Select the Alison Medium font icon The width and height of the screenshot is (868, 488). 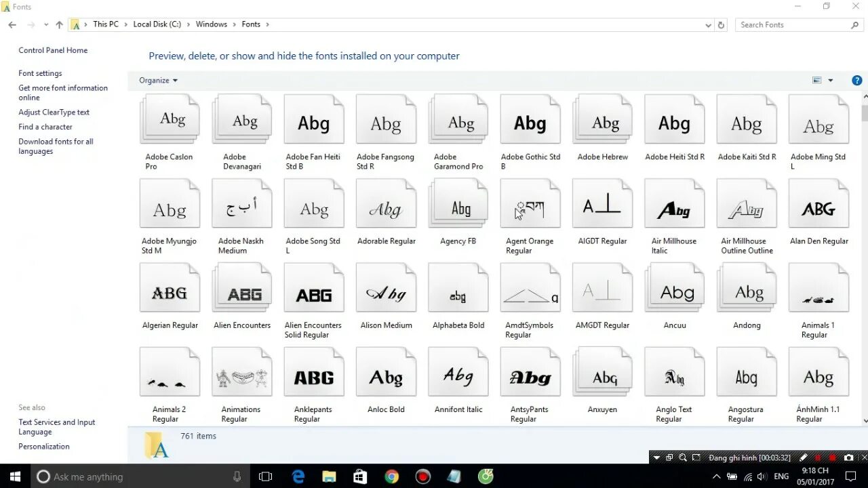pos(386,287)
